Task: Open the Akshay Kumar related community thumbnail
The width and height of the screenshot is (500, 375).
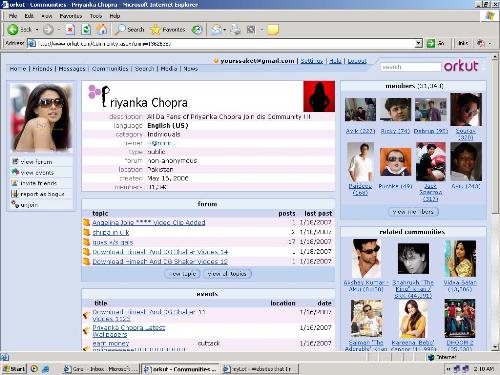Action: 367,258
